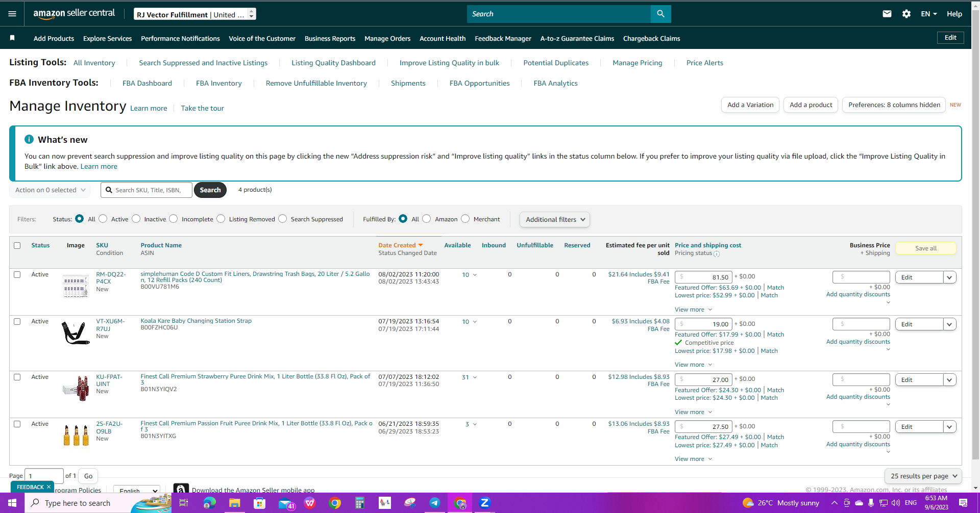Click the Take the tour link
The image size is (980, 513).
[202, 108]
